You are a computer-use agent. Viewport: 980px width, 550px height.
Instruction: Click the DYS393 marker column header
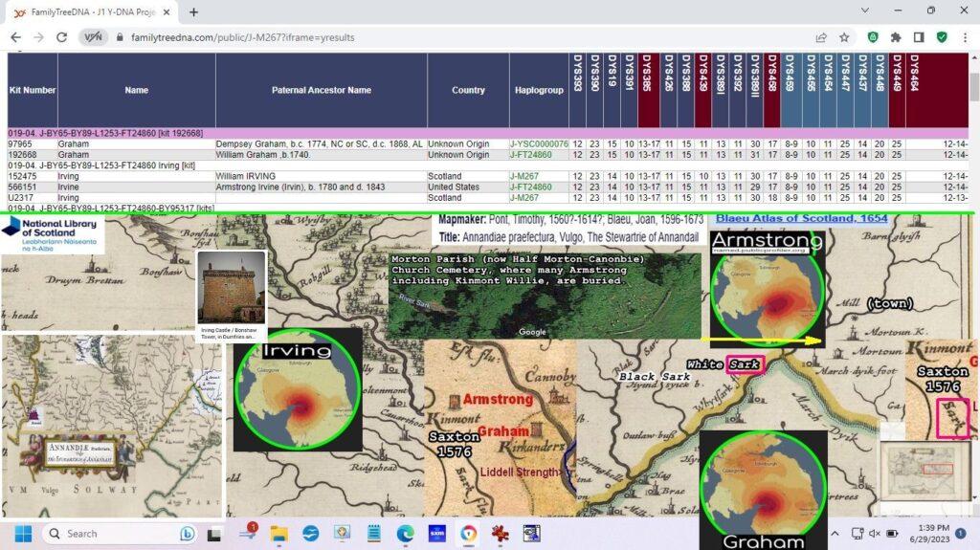(x=577, y=90)
